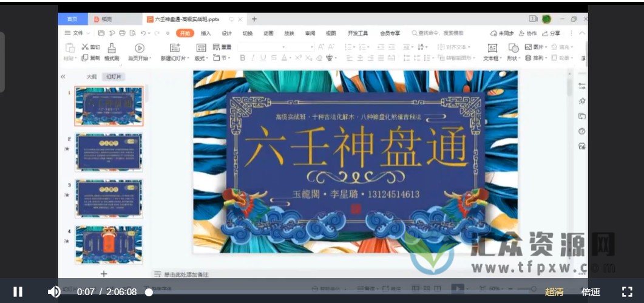This screenshot has width=644, height=303.
Task: Toggle italic formatting I
Action: [x=253, y=58]
